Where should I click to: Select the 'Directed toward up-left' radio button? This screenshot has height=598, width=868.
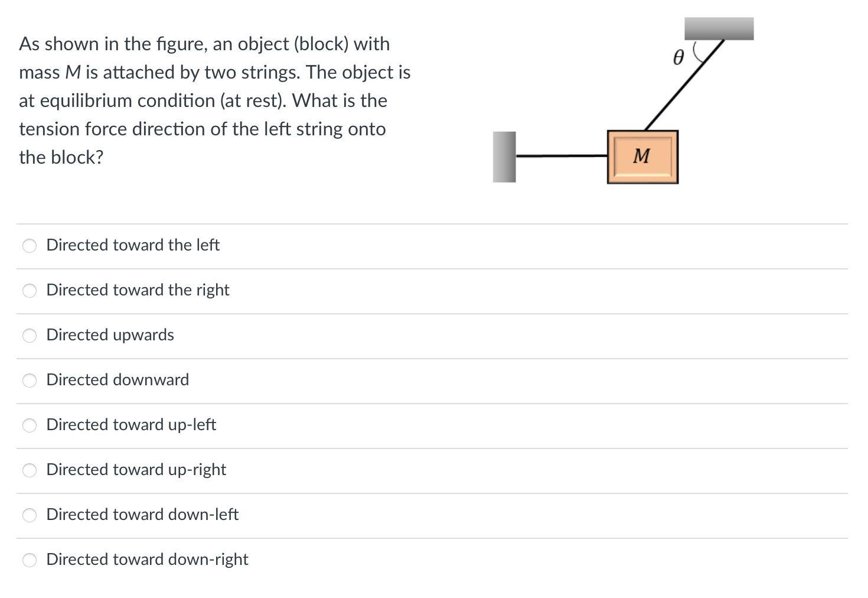tap(29, 425)
